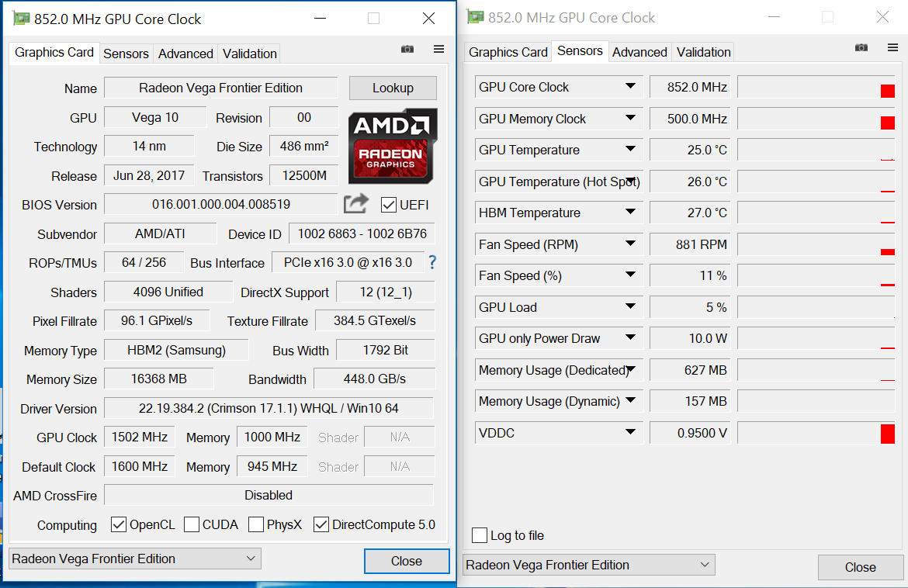Open the GPU Memory Clock sensor dropdown
This screenshot has width=908, height=588.
pyautogui.click(x=631, y=118)
